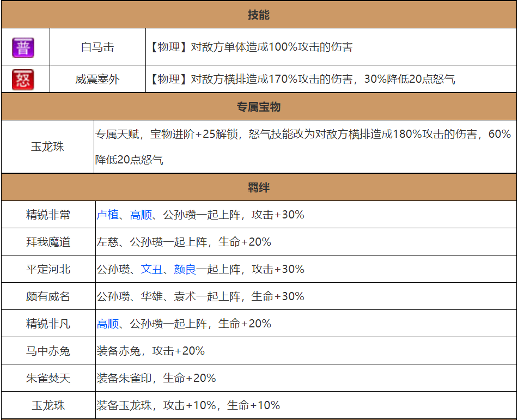Screen dimensions: 518x420
Task: Follow the 颜良 hyperlink
Action: tap(185, 270)
